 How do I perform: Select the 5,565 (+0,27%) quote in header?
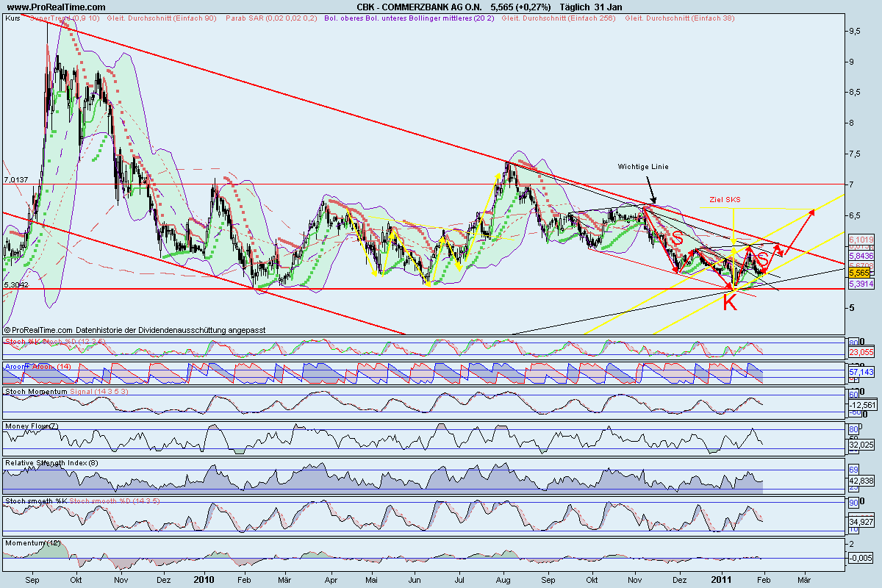(521, 7)
